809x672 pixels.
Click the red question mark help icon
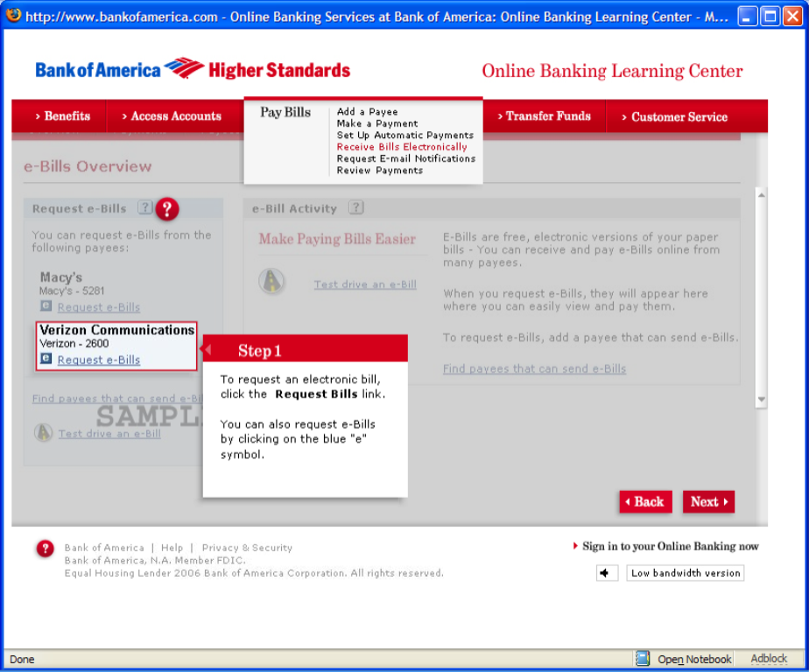[x=167, y=209]
